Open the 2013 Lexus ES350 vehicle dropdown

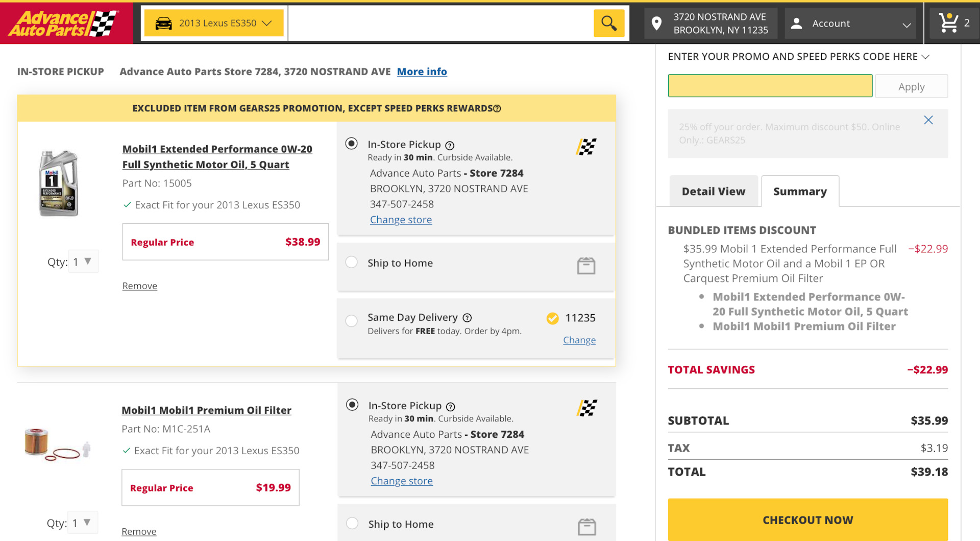(x=214, y=23)
